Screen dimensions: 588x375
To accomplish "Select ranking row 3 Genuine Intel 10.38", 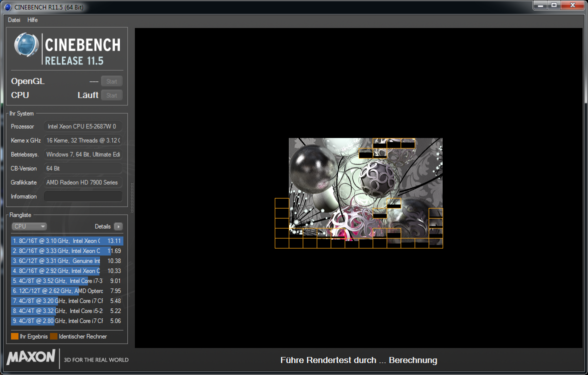I will [67, 261].
